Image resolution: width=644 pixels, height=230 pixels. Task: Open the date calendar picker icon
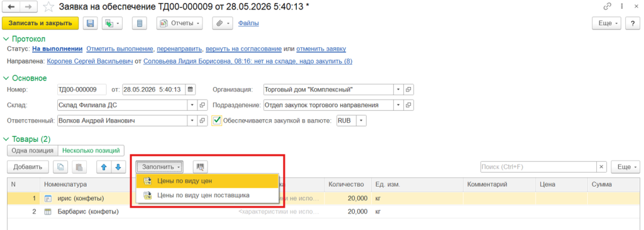click(191, 89)
